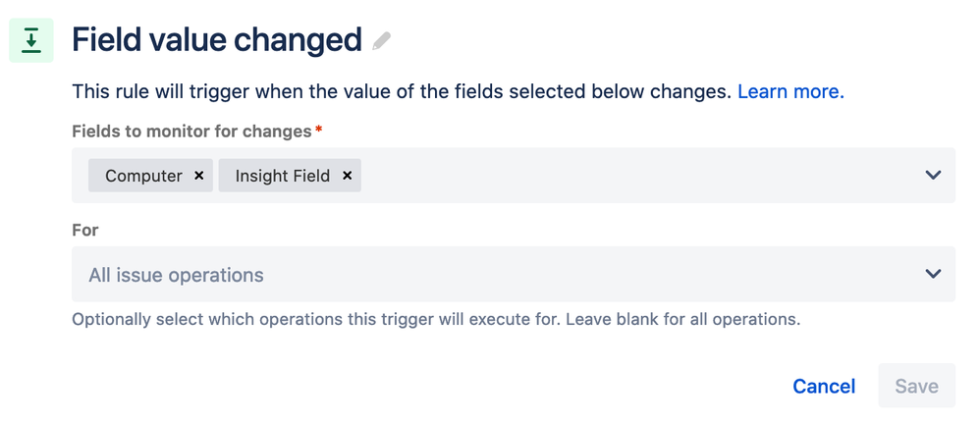Select the Computer tag label
980x423 pixels.
pos(143,176)
